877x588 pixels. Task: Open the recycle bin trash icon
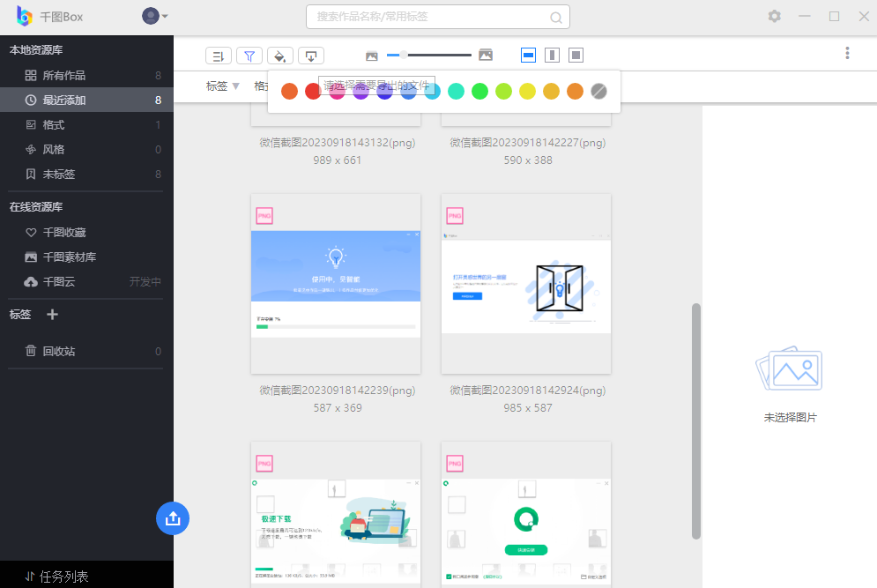(x=31, y=351)
